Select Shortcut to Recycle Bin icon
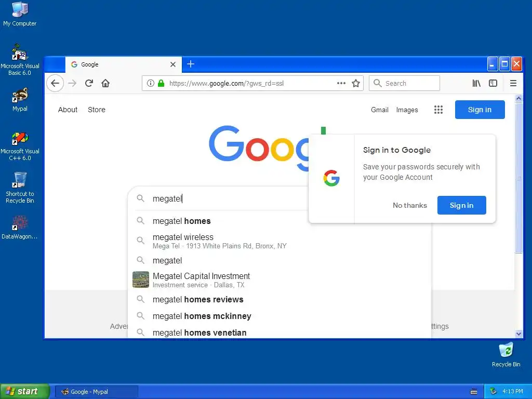 pos(20,188)
